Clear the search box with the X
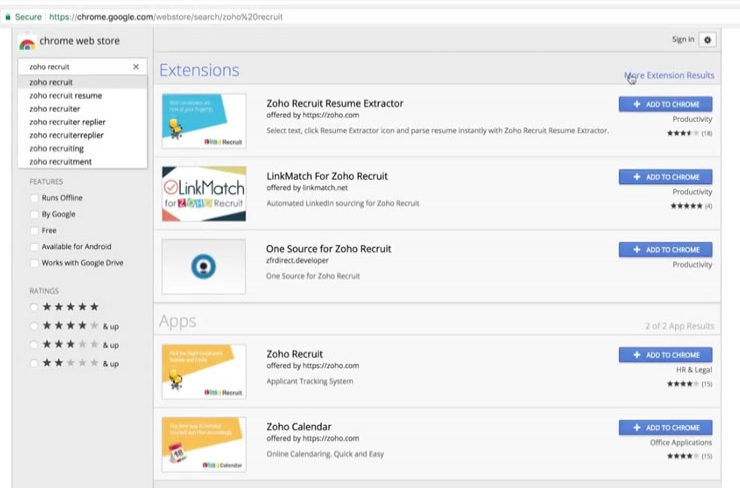 (136, 67)
